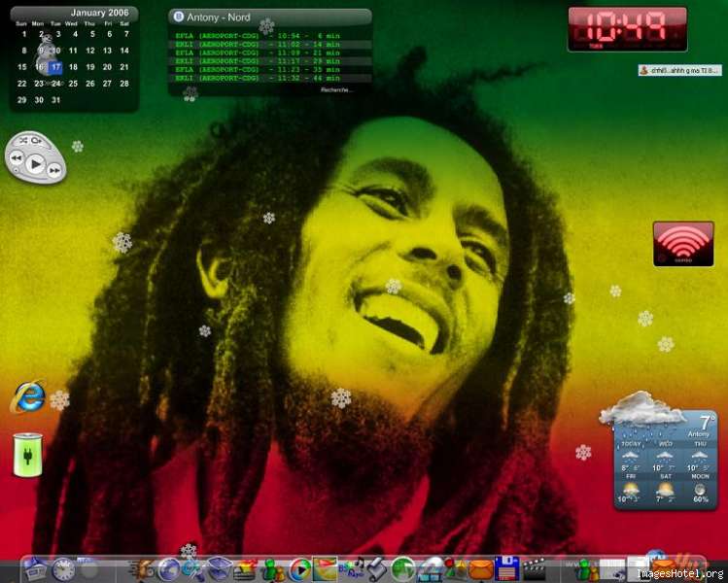Click the RER B line badge icon
The width and height of the screenshot is (728, 583).
pos(178,17)
